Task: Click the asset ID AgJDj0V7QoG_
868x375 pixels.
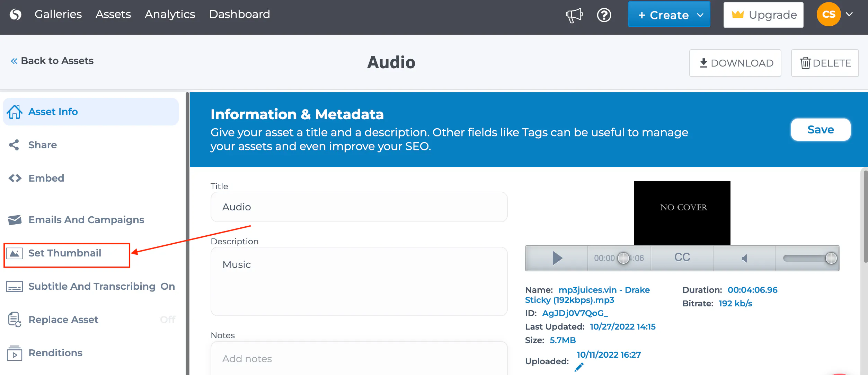Action: (x=575, y=313)
